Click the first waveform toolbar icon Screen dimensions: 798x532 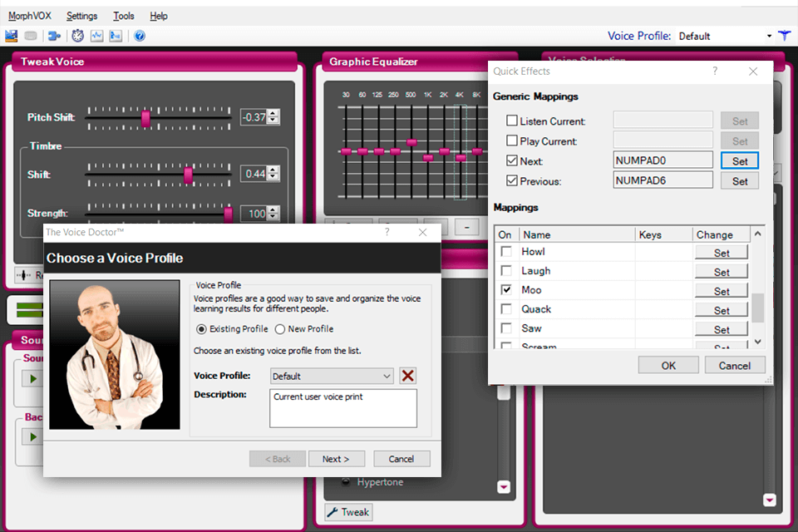tap(96, 36)
